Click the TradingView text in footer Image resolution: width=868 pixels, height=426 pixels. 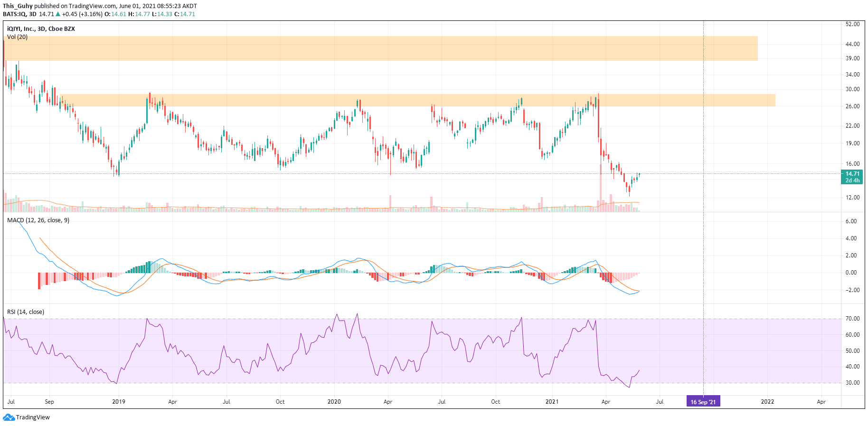[33, 417]
